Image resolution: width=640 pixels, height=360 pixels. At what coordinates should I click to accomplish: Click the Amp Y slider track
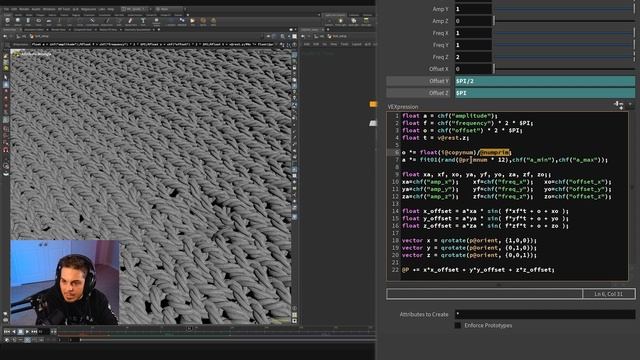point(564,9)
